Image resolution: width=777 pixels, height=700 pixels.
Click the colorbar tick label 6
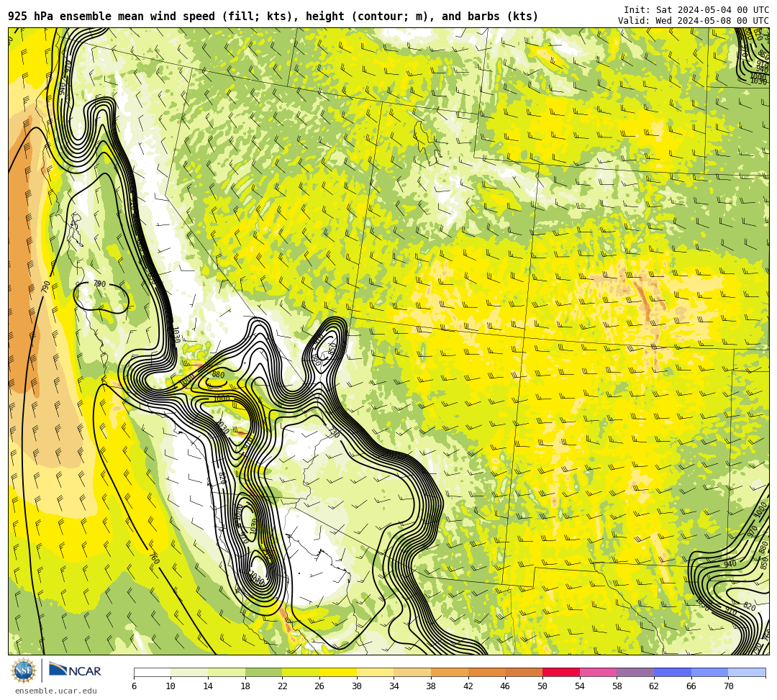pyautogui.click(x=134, y=686)
